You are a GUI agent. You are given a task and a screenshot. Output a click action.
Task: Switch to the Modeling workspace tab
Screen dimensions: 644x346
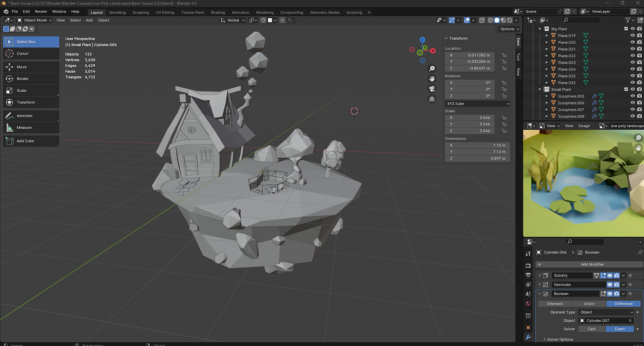click(118, 13)
